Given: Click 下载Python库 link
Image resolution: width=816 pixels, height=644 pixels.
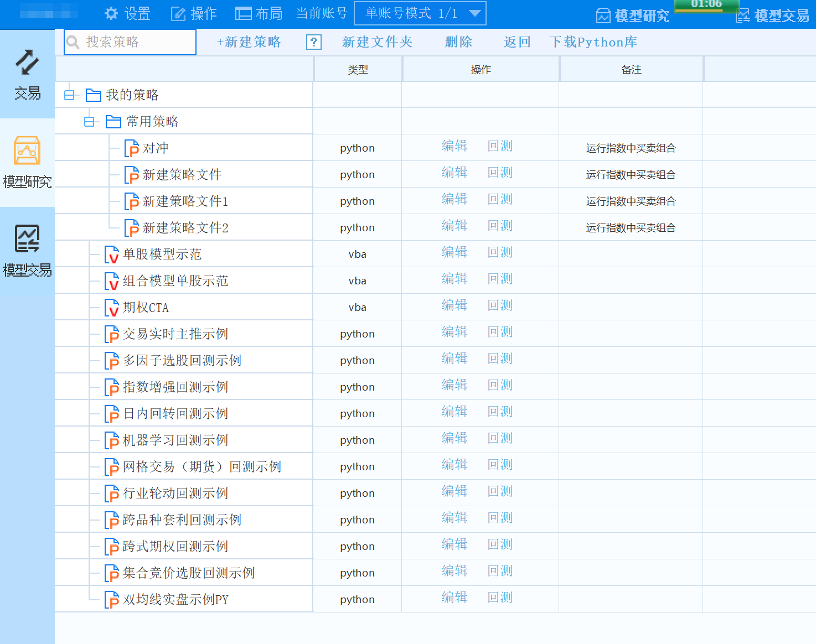Looking at the screenshot, I should coord(593,42).
